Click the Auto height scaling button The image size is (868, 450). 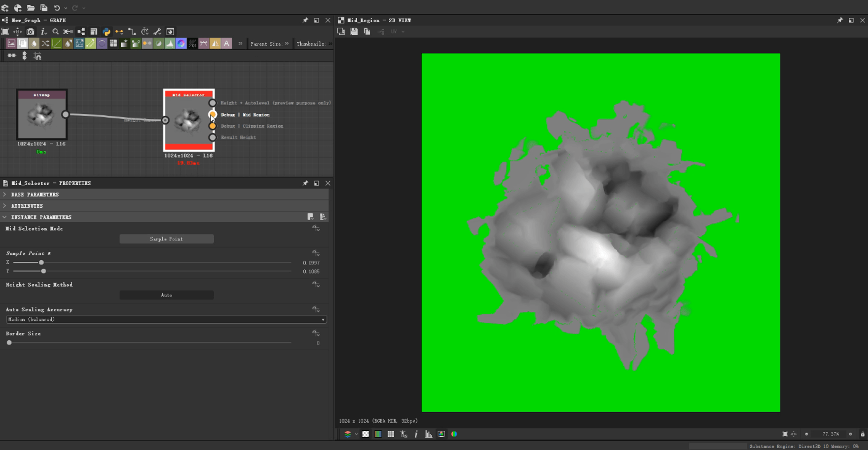(166, 295)
